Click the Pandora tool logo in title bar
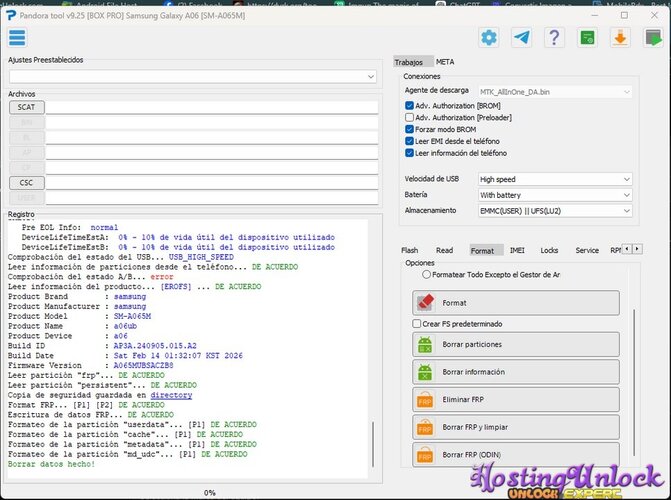This screenshot has height=500, width=671. [11, 15]
